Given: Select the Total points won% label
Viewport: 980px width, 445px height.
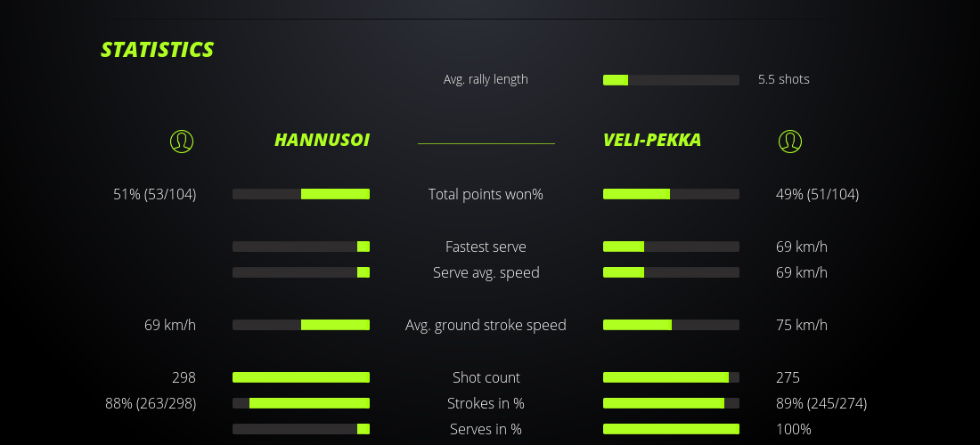Looking at the screenshot, I should click(486, 194).
